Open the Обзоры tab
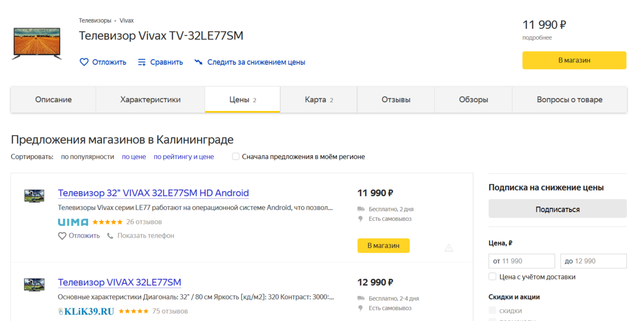 (473, 100)
